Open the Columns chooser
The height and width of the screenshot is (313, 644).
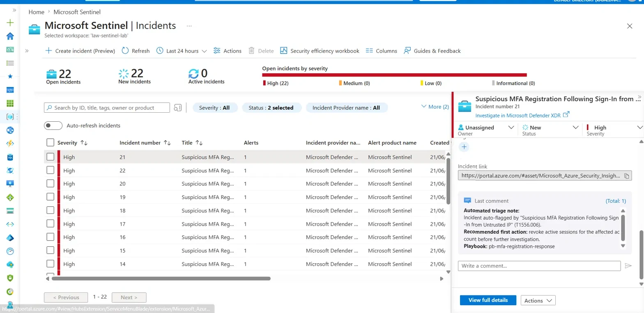click(381, 51)
